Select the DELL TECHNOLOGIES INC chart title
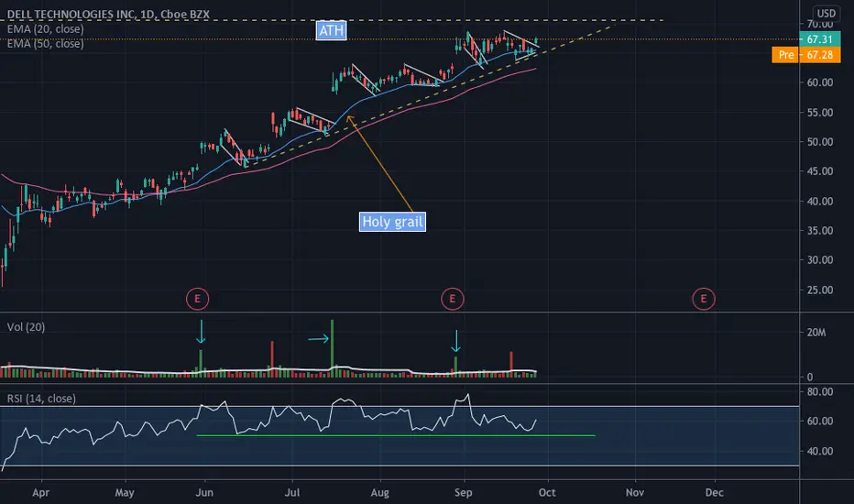854x504 pixels. point(108,14)
